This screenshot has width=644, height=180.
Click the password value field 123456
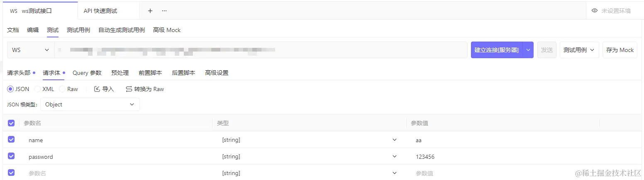coord(425,157)
